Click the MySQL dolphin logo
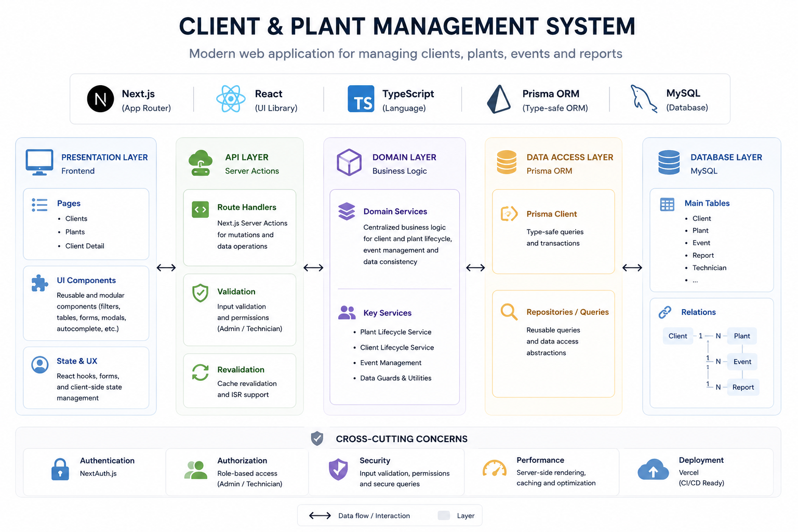 point(643,98)
